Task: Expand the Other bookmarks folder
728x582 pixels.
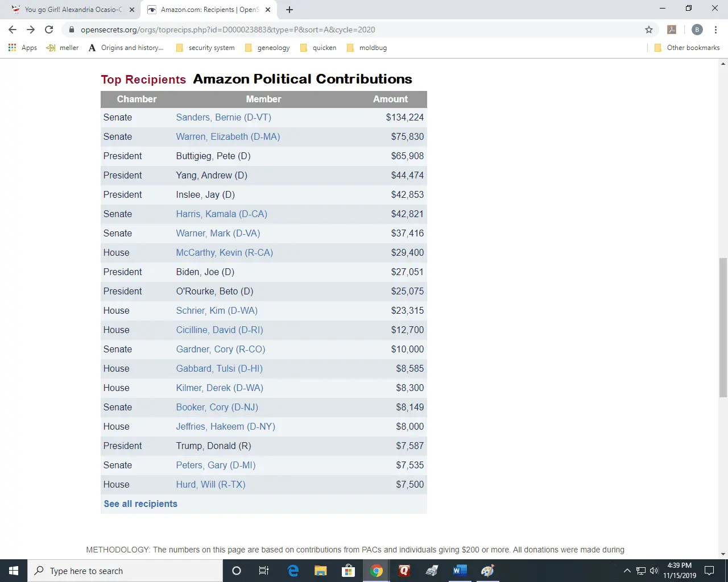Action: (x=687, y=48)
